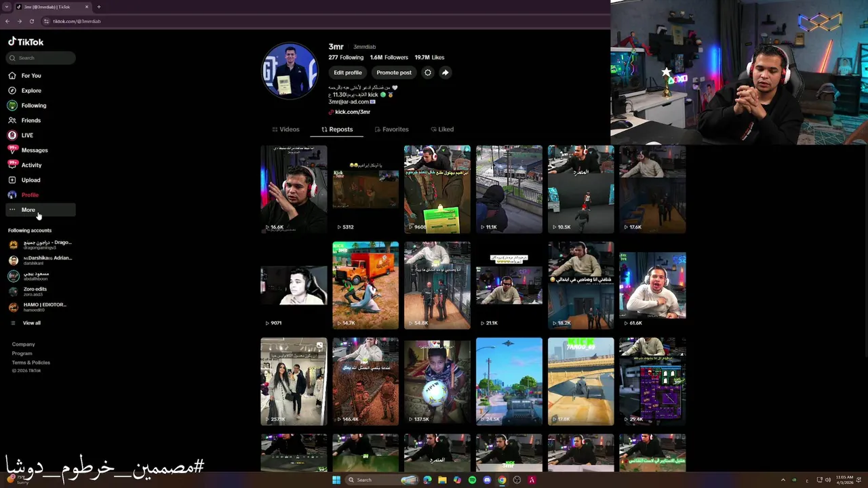Screen dimensions: 868x488
Task: Open the repost with 61.6K views
Action: [x=652, y=285]
